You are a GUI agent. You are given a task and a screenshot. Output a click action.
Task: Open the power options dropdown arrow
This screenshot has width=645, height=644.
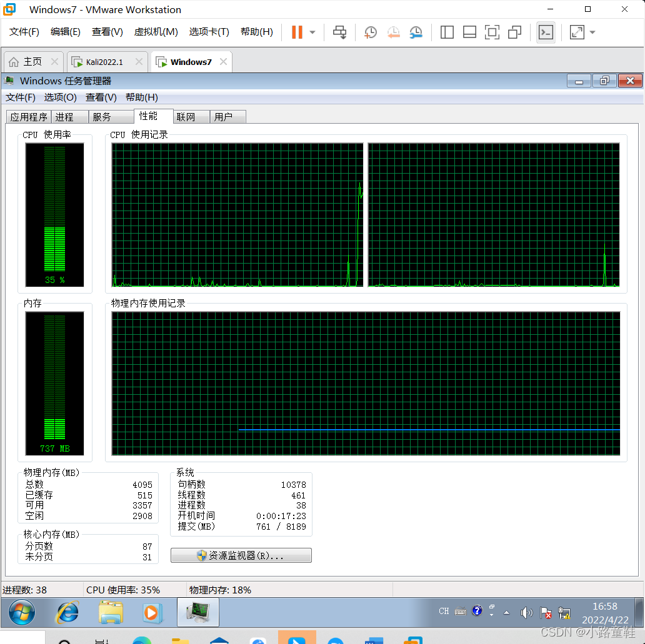tap(312, 32)
